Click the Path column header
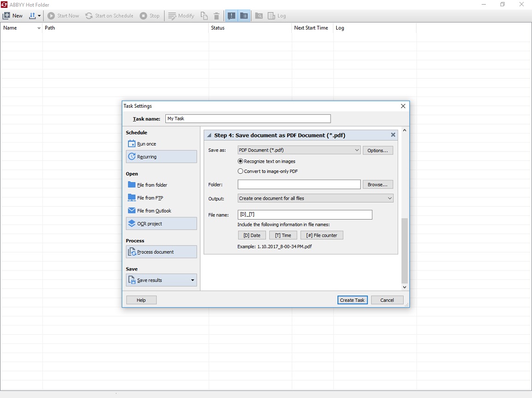The width and height of the screenshot is (532, 398). pyautogui.click(x=126, y=28)
